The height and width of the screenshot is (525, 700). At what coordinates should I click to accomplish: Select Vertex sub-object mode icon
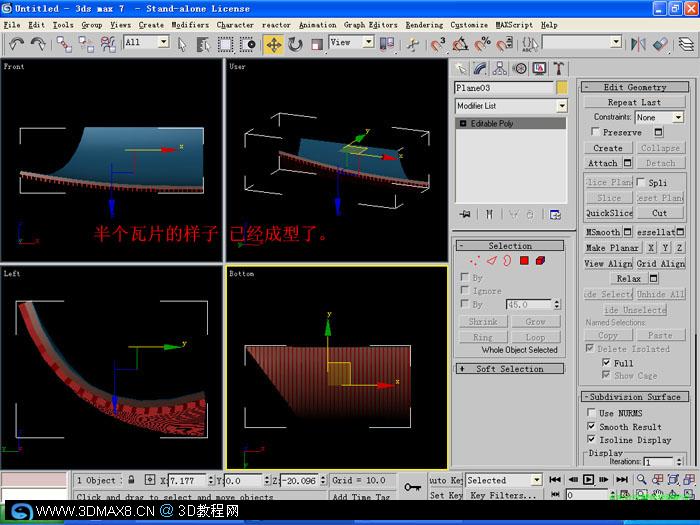tap(474, 260)
